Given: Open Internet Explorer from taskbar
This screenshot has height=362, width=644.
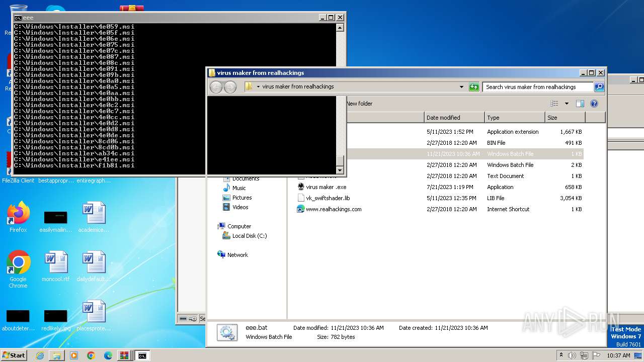Looking at the screenshot, I should click(x=40, y=355).
